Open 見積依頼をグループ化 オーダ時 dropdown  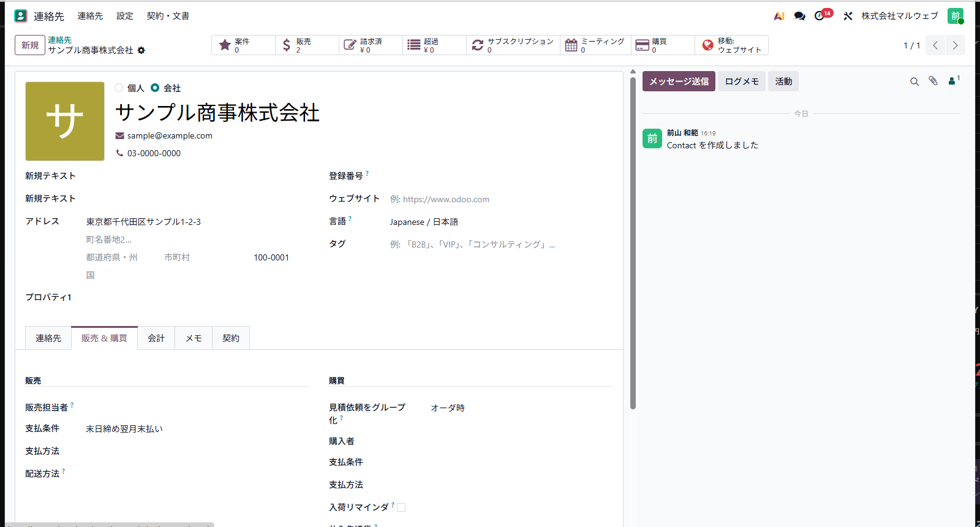(521, 408)
